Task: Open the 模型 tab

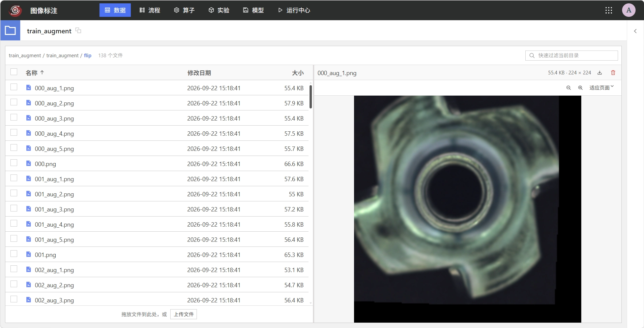Action: point(253,10)
